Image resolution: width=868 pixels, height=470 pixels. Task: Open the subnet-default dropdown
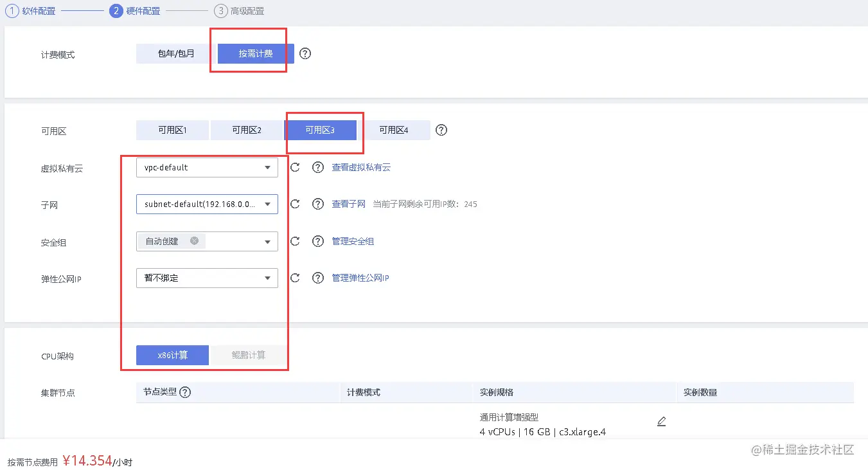[207, 204]
